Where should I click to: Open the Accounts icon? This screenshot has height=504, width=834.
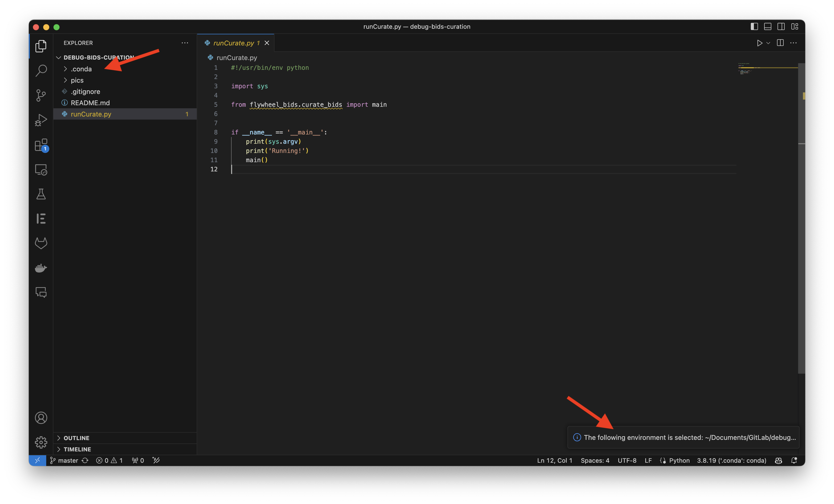(41, 418)
